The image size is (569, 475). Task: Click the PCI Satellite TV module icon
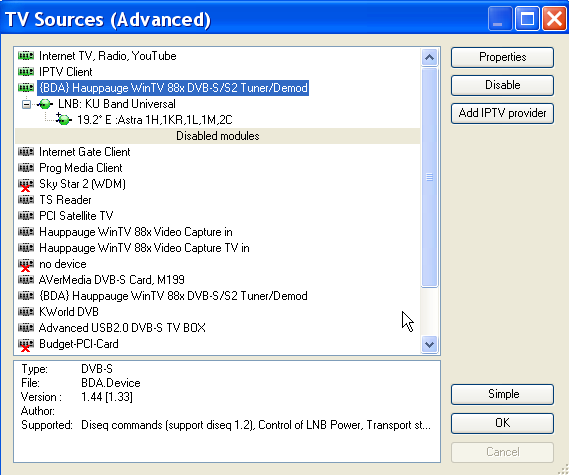[x=26, y=216]
